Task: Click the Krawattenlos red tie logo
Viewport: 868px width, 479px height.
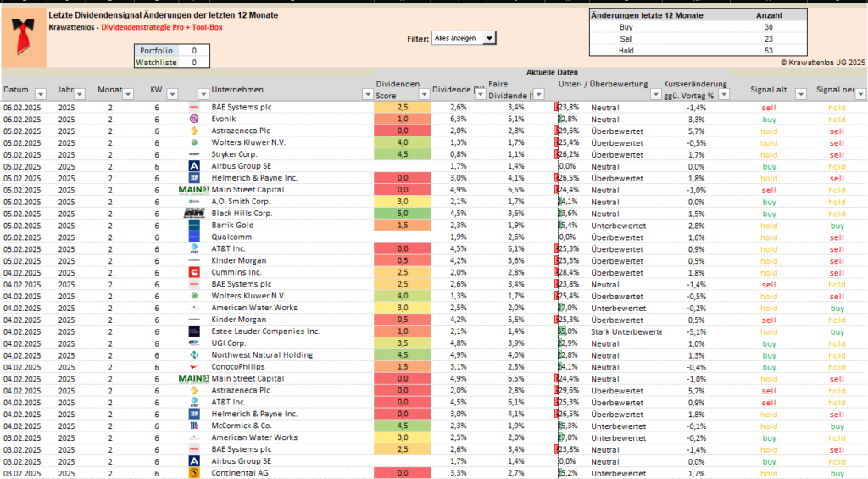Action: (x=23, y=37)
